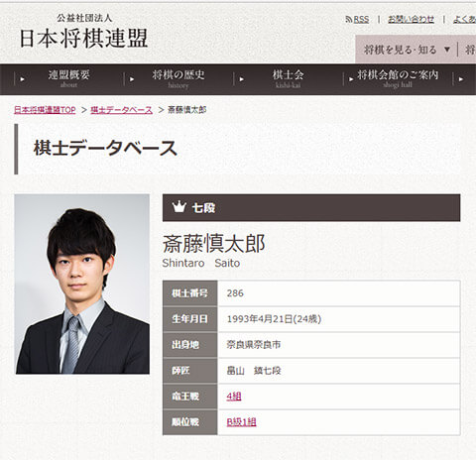This screenshot has height=460, width=476.
Task: Click the rightmost navigation arrow icon
Action: 461,79
